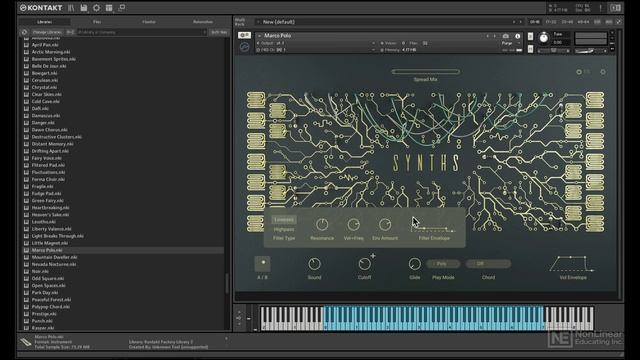Click the S solo button in instrument header
The width and height of the screenshot is (640, 360).
(530, 36)
